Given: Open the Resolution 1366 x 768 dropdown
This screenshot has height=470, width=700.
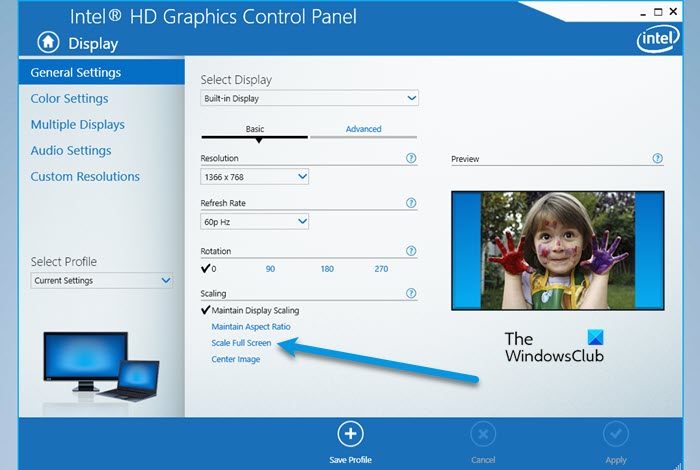Looking at the screenshot, I should 254,177.
